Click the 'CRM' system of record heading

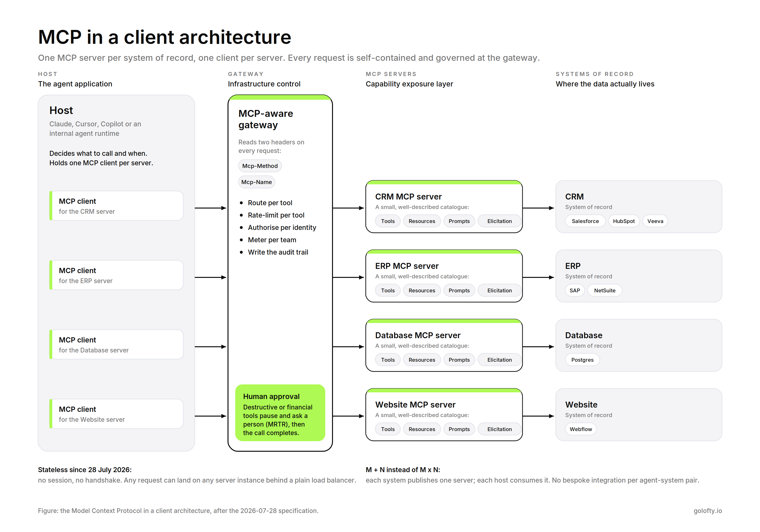[574, 197]
